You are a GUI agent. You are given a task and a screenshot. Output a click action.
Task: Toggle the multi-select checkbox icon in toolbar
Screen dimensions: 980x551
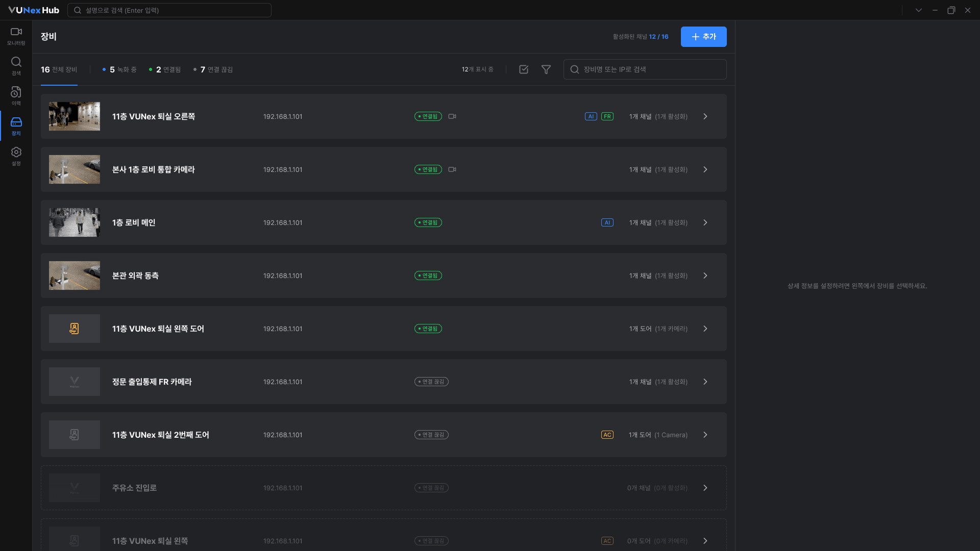tap(524, 69)
